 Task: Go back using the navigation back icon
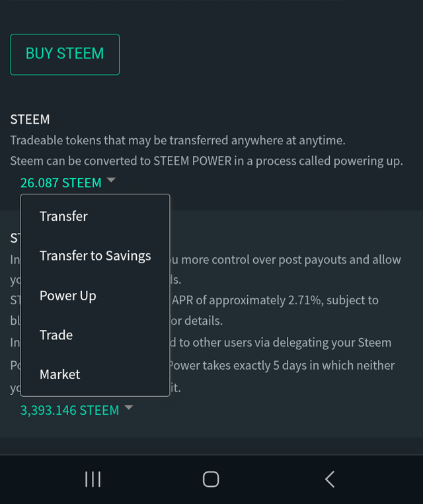tap(330, 480)
